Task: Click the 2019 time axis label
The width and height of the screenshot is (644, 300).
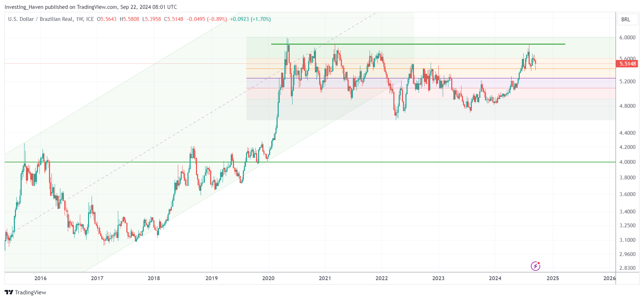Action: pos(212,278)
